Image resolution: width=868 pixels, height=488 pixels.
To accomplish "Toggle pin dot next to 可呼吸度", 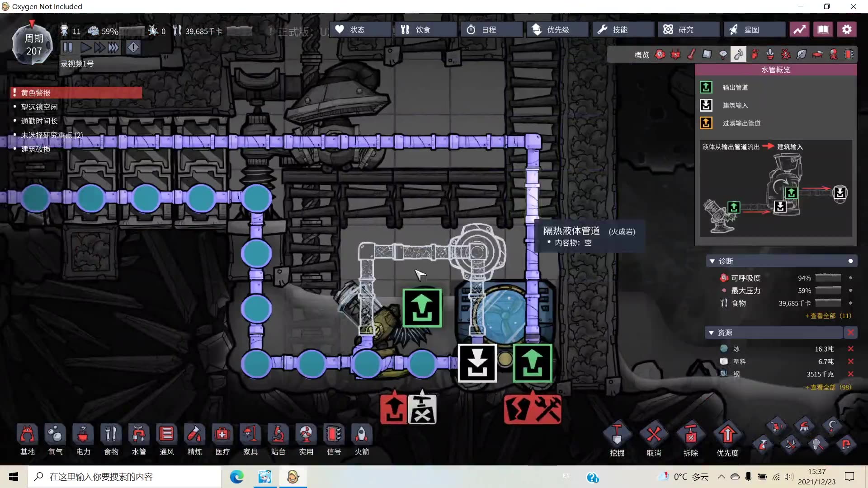I will pyautogui.click(x=850, y=278).
